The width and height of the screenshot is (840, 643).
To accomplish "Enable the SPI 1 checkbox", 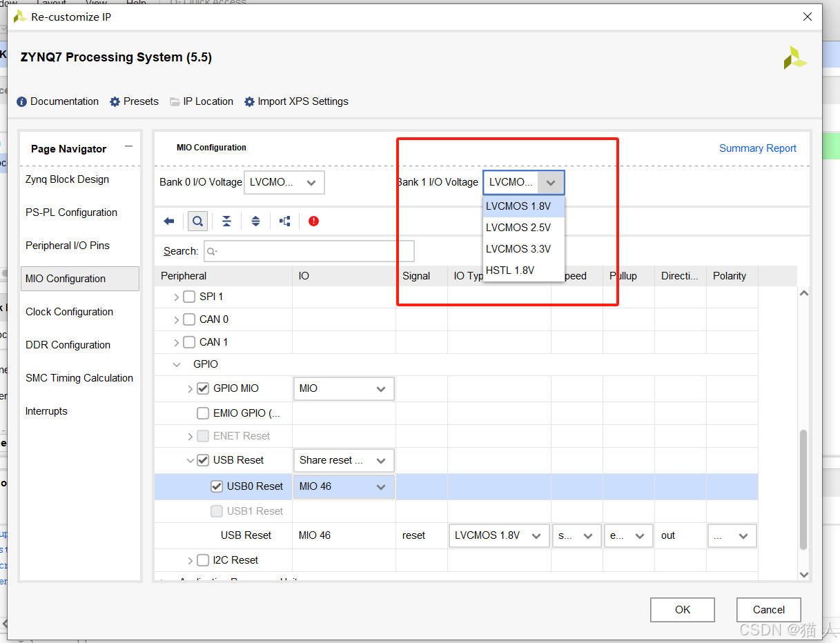I will click(189, 297).
